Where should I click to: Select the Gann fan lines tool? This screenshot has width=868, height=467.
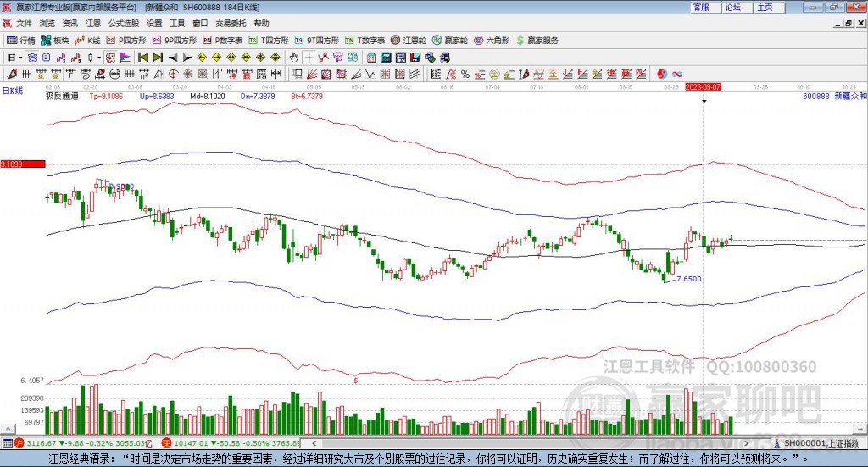(312, 74)
